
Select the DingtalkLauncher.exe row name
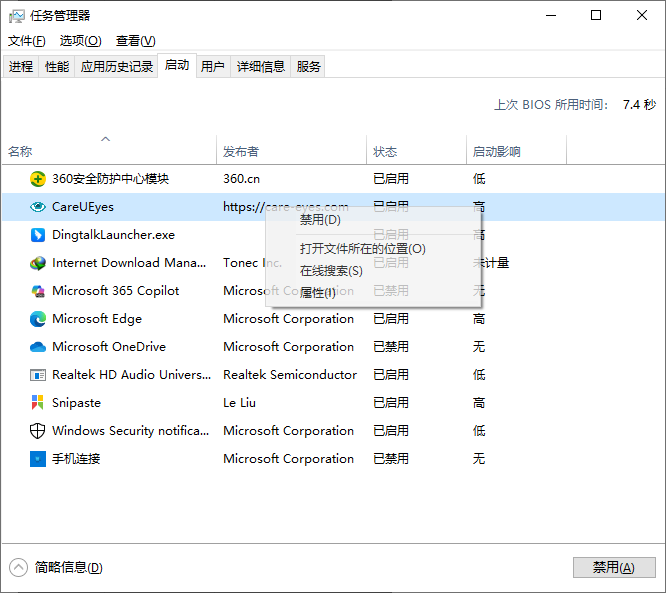[113, 235]
